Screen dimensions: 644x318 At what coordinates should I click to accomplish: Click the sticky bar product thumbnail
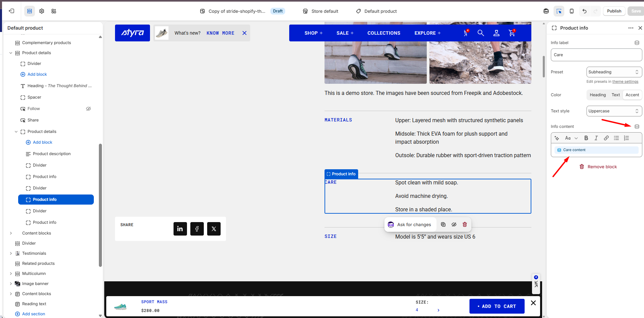(120, 306)
